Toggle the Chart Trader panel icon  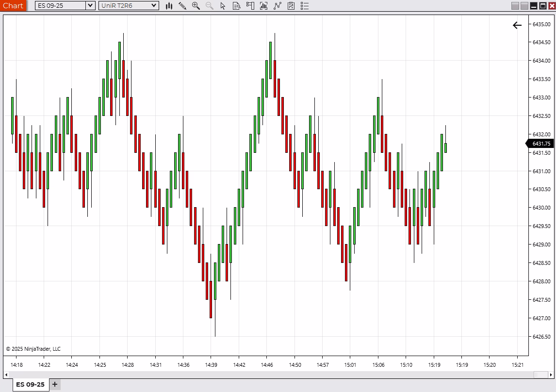point(250,6)
